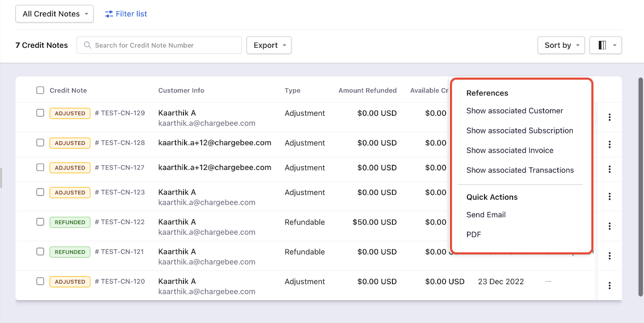Expand the Sort by dropdown
This screenshot has width=644, height=323.
[x=561, y=45]
